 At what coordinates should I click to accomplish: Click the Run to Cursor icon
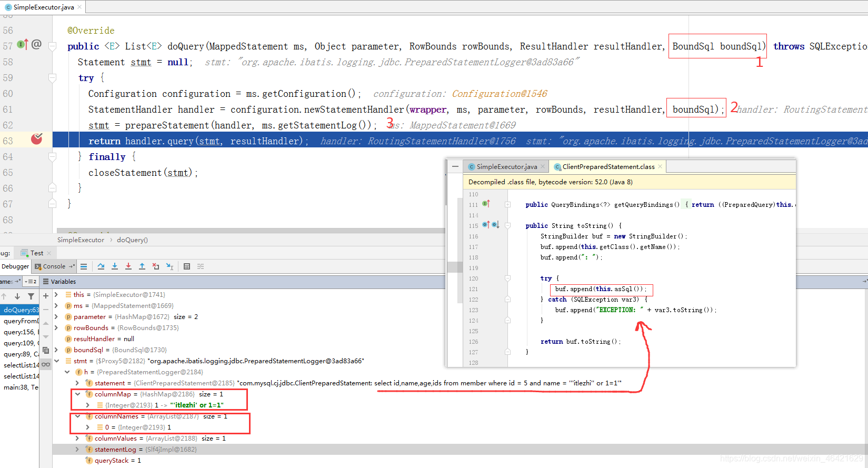pos(169,266)
